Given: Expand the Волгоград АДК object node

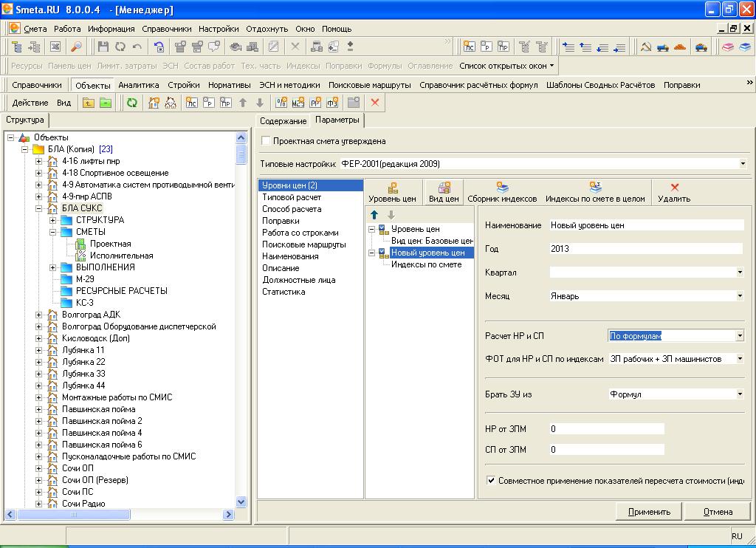Looking at the screenshot, I should pos(39,315).
